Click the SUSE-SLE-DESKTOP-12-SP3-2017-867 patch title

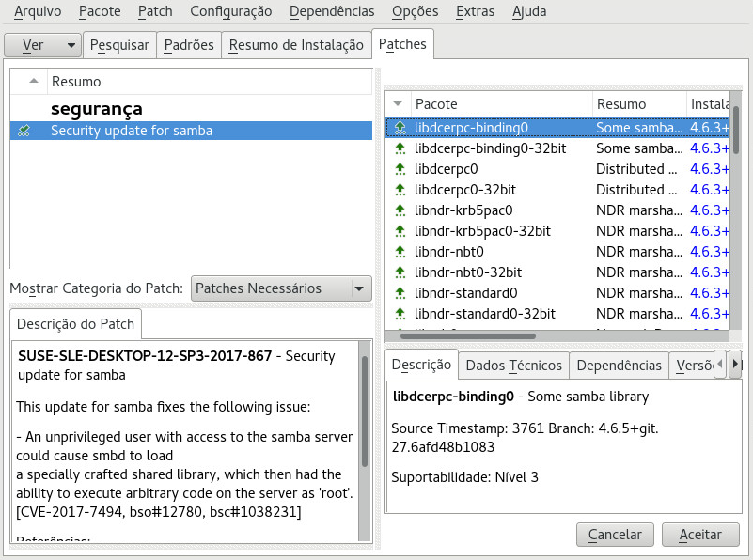[x=145, y=355]
